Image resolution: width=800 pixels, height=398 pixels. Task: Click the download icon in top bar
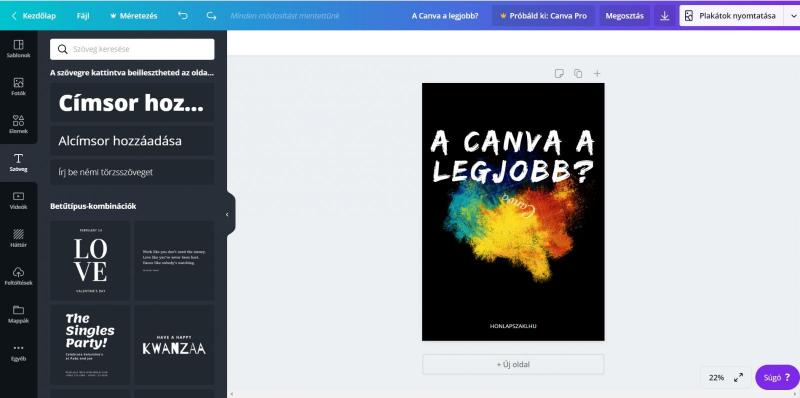click(664, 16)
